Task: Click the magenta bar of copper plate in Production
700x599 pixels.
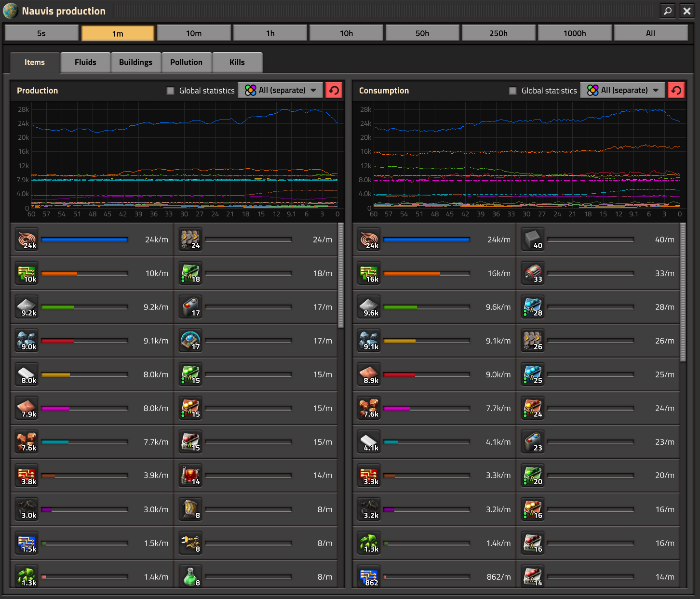Action: (55, 408)
